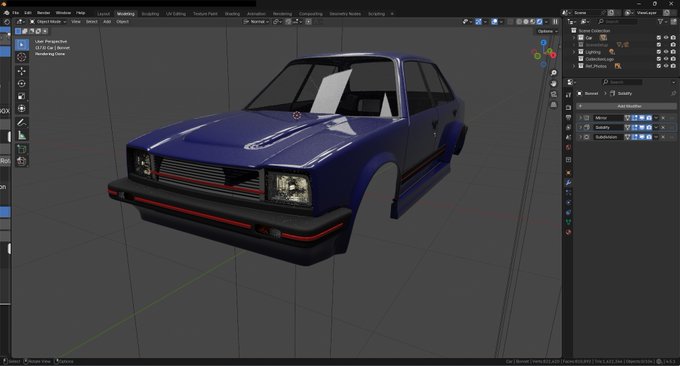The width and height of the screenshot is (680, 366).
Task: Select the Rotate tool
Action: [22, 84]
